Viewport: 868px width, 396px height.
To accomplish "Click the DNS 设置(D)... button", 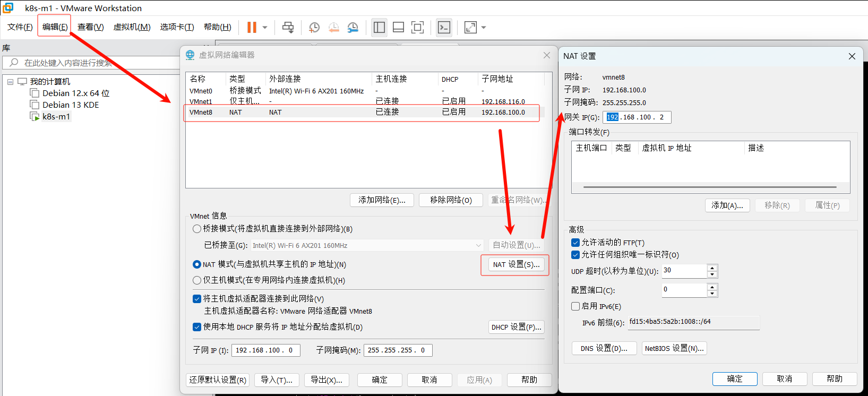I will [x=604, y=349].
